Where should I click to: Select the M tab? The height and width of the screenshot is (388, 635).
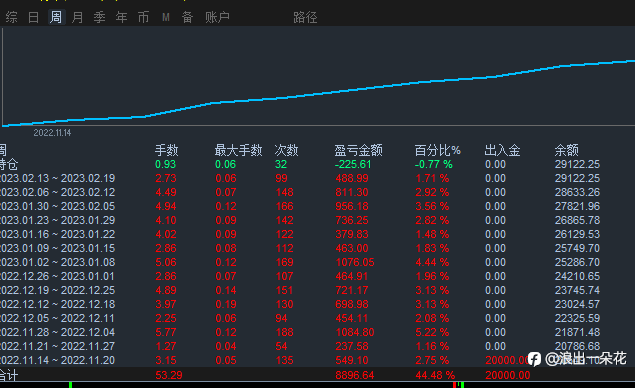click(166, 17)
